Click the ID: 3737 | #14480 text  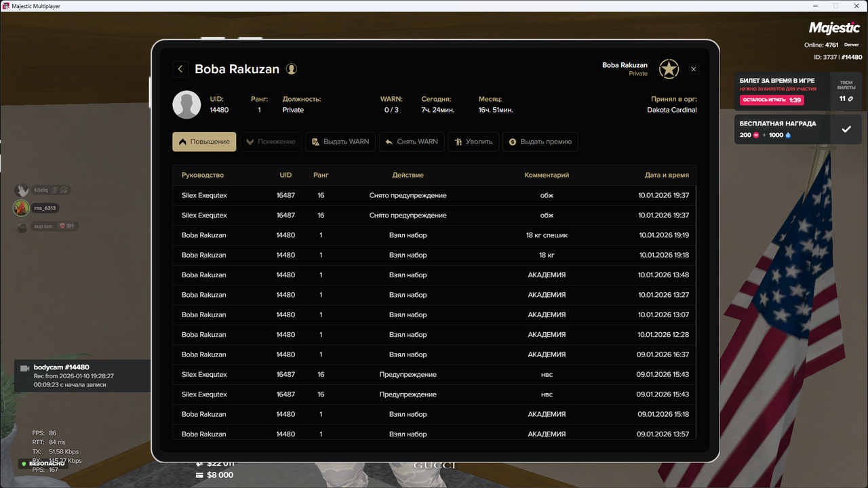click(838, 58)
